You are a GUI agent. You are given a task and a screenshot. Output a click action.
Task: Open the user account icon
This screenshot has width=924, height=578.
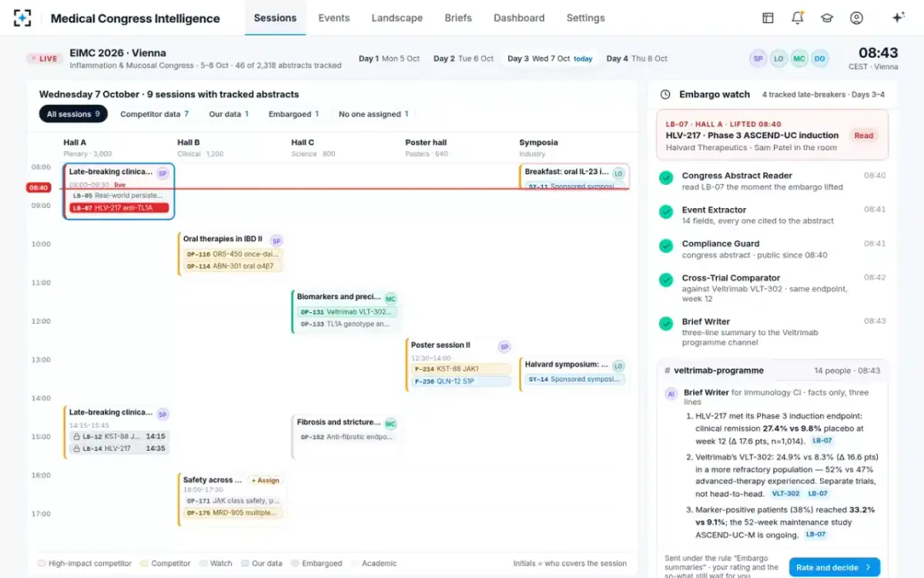856,18
